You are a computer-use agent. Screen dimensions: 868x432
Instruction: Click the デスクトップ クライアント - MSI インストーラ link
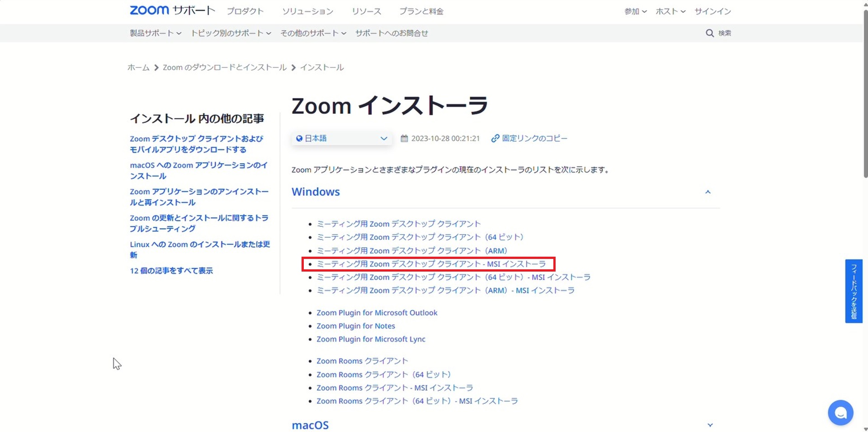(x=431, y=264)
